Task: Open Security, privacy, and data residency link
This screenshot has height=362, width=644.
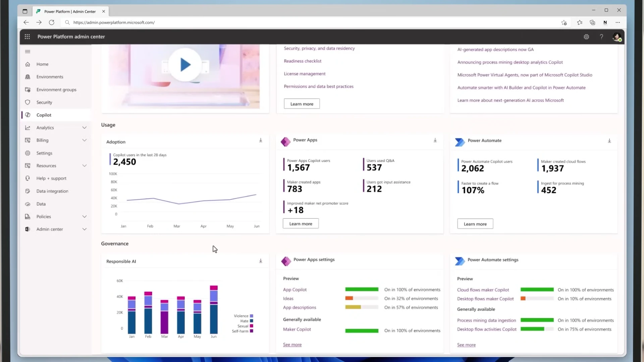Action: [x=319, y=48]
